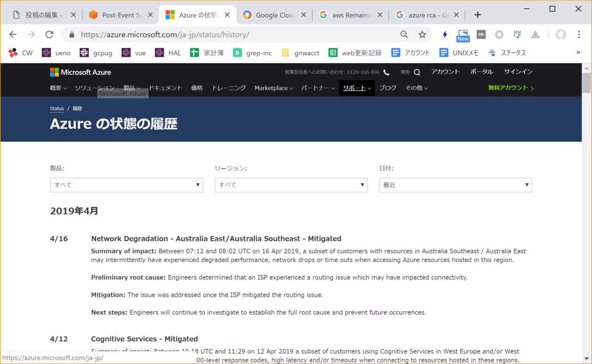Open the UNIXメモ bookmark

[459, 53]
